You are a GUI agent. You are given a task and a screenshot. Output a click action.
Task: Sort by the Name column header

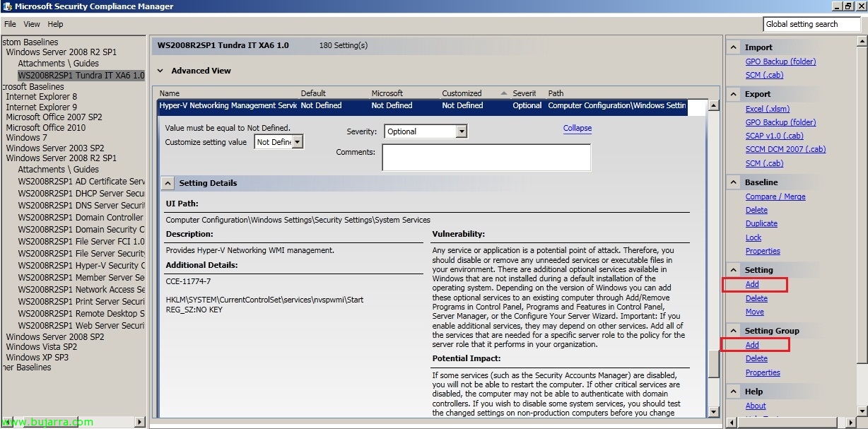click(170, 93)
